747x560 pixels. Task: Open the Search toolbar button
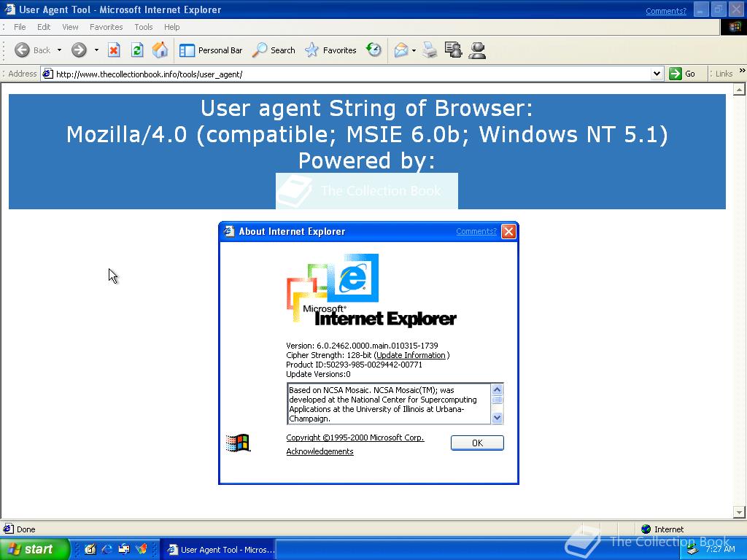click(x=274, y=50)
